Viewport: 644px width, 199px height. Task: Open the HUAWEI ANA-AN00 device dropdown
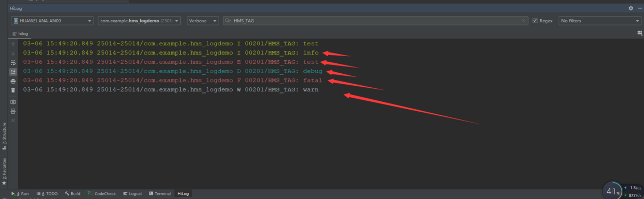52,21
